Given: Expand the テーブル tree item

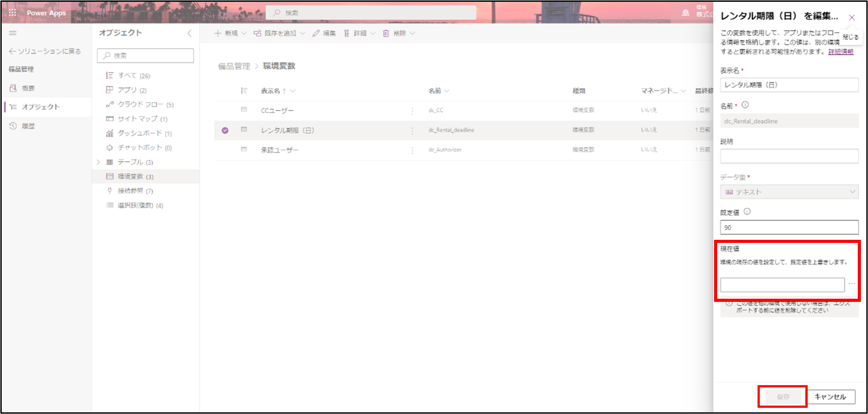Looking at the screenshot, I should [98, 162].
